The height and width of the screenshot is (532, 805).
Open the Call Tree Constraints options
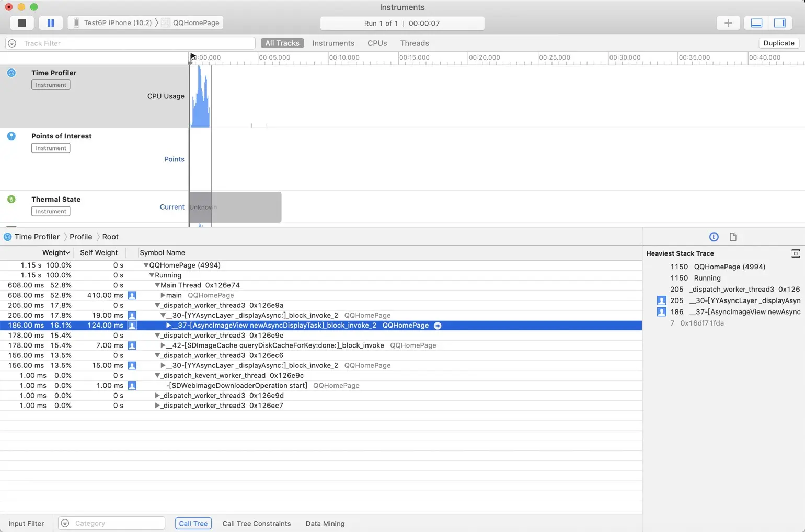[256, 524]
